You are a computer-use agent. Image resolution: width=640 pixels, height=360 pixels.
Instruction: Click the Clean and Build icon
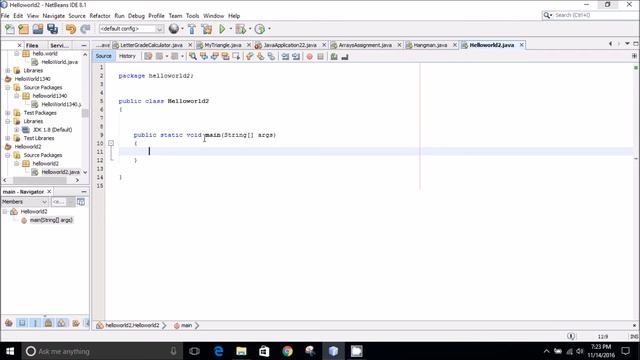pyautogui.click(x=207, y=29)
